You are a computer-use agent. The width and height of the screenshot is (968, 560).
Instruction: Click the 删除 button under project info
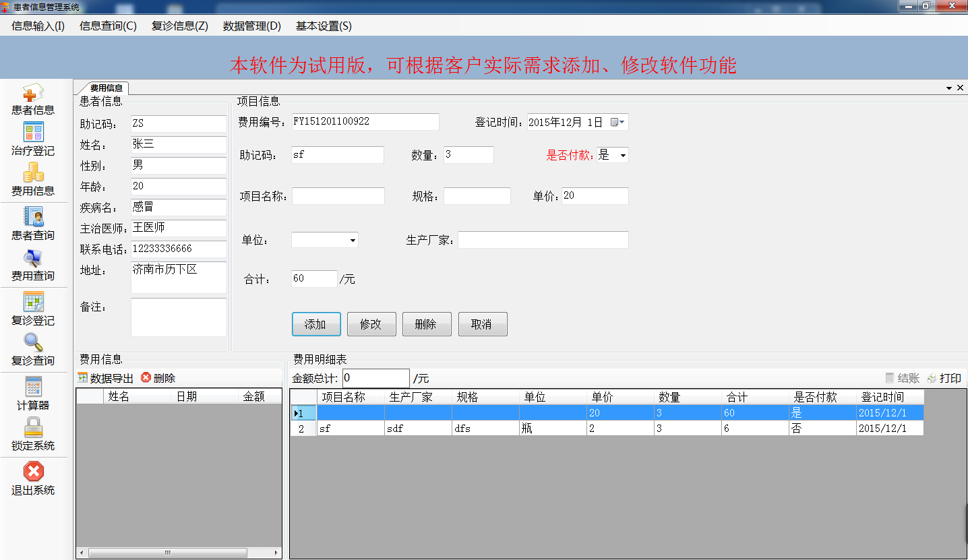[x=427, y=324]
